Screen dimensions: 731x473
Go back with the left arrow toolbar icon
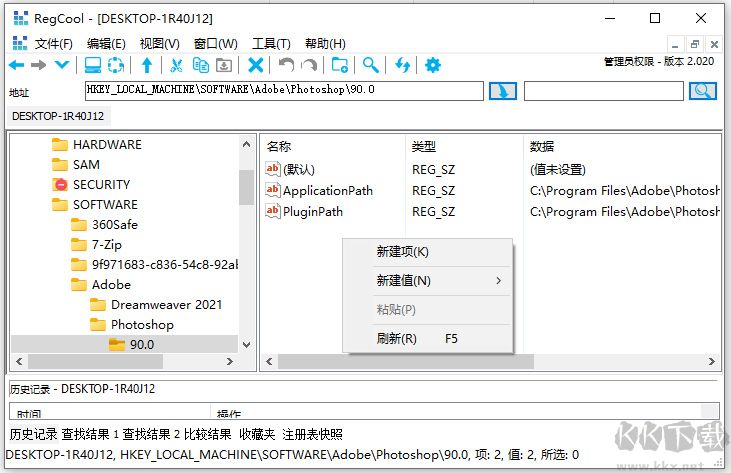[x=17, y=65]
